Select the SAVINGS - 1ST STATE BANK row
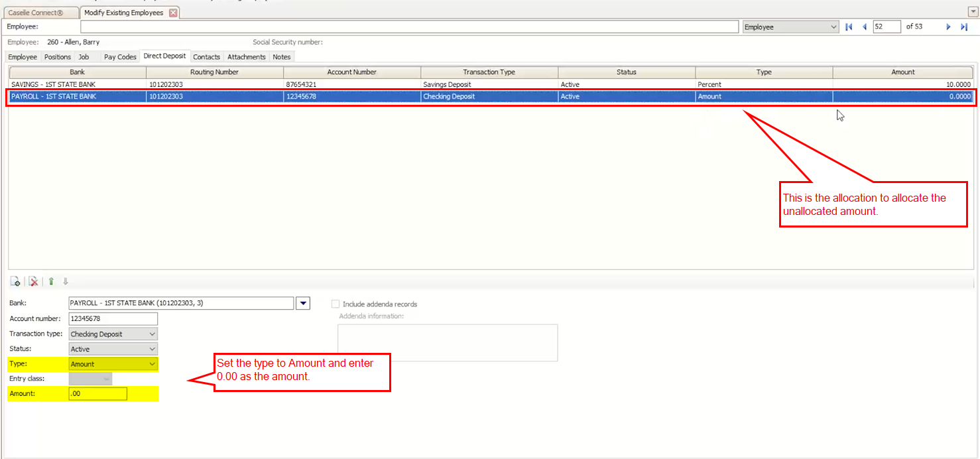Image resolution: width=980 pixels, height=459 pixels. pos(77,84)
